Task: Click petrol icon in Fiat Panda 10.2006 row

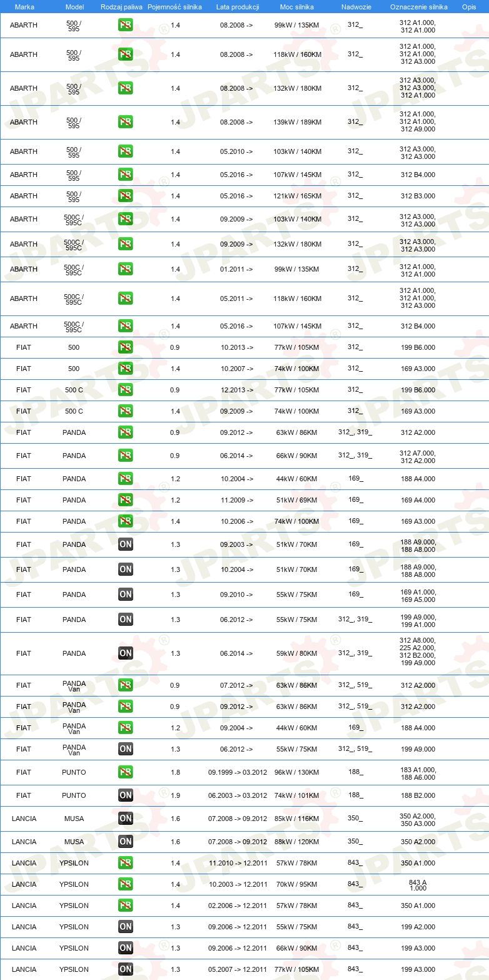Action: pos(126,521)
